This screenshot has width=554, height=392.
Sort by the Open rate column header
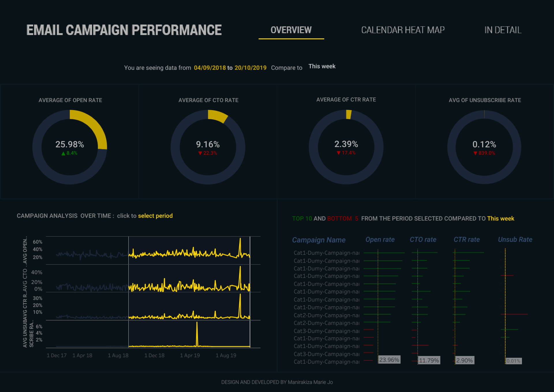click(x=380, y=240)
